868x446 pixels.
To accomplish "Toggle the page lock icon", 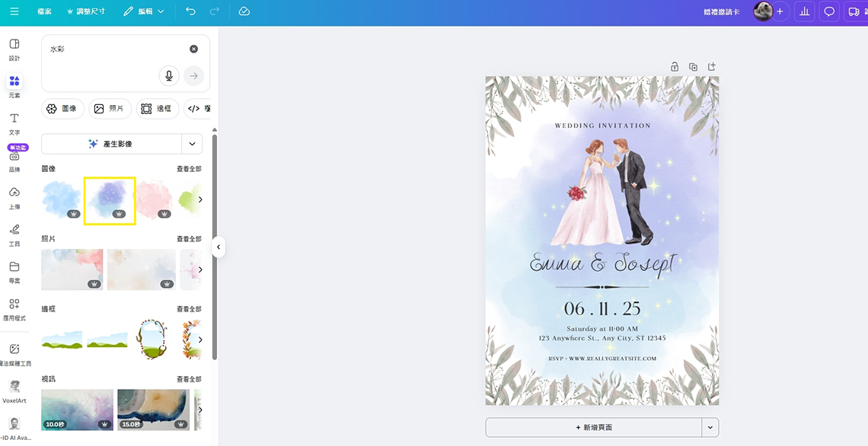I will 675,67.
